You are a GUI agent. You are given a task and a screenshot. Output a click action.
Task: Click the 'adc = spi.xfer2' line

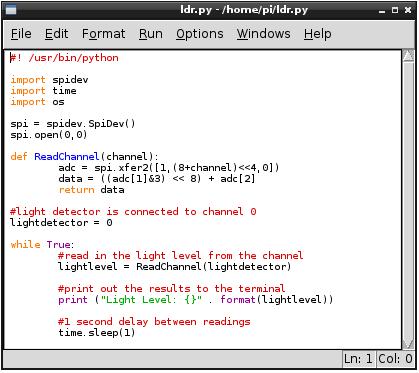[x=169, y=168]
